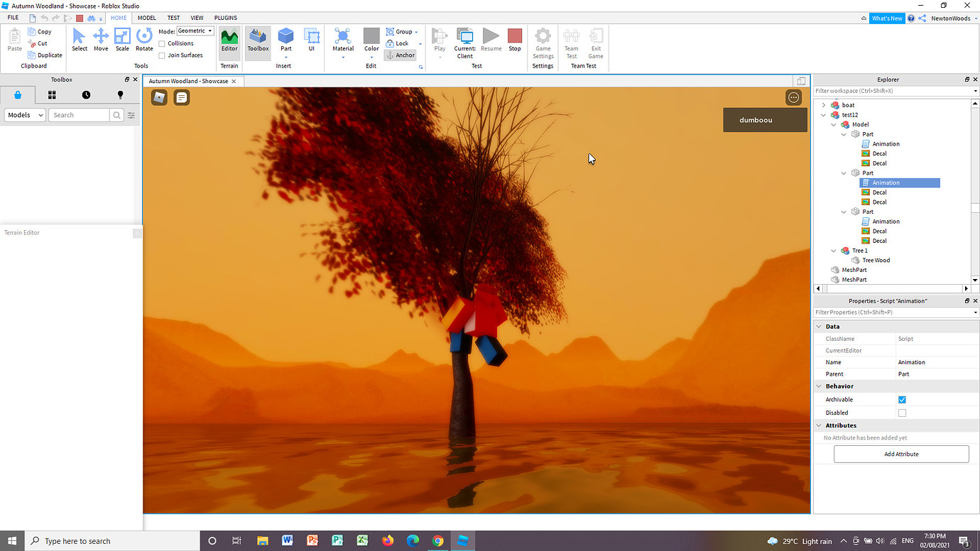The image size is (980, 551).
Task: Enable the Join Surfaces checkbox
Action: [x=162, y=55]
